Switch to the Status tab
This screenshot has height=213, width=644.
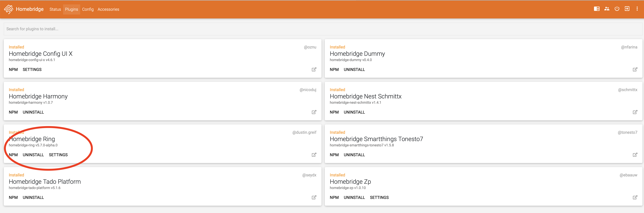point(55,9)
